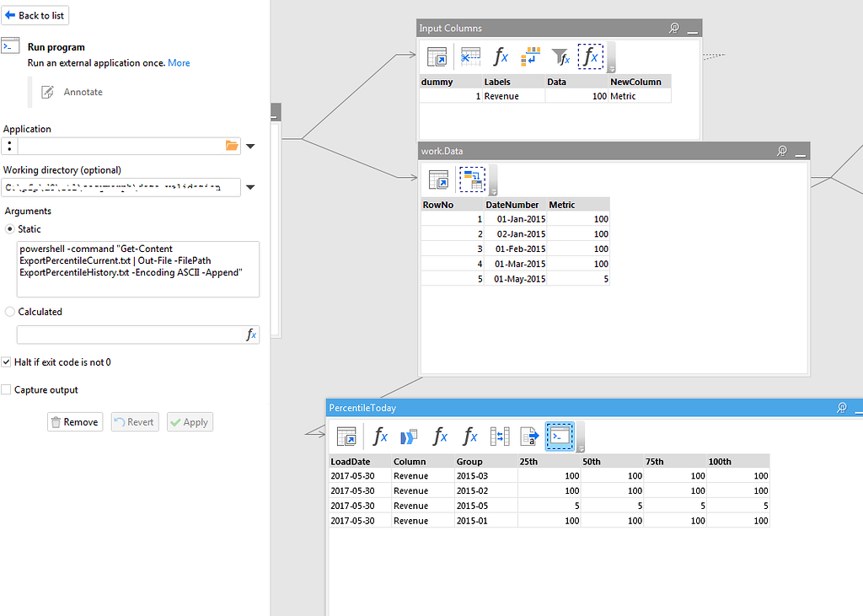The height and width of the screenshot is (616, 863).
Task: Click the Calculated expression input field
Action: [x=130, y=335]
